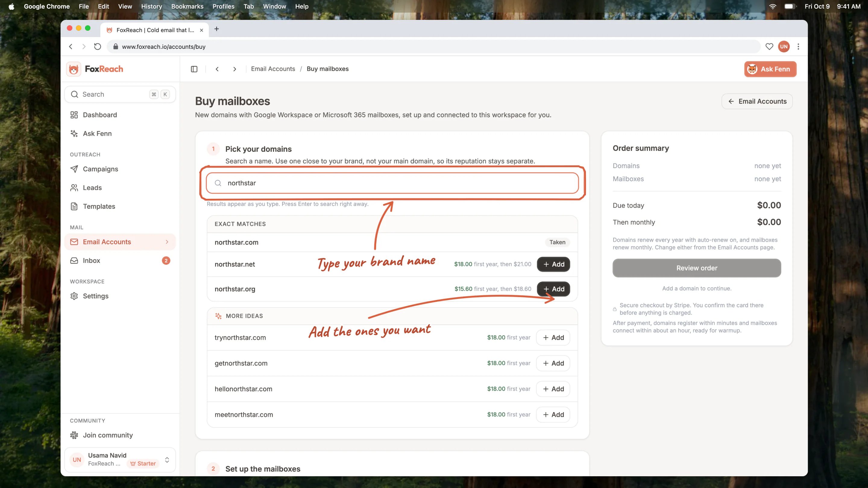
Task: Close the FoxReach browser tab
Action: (x=202, y=30)
